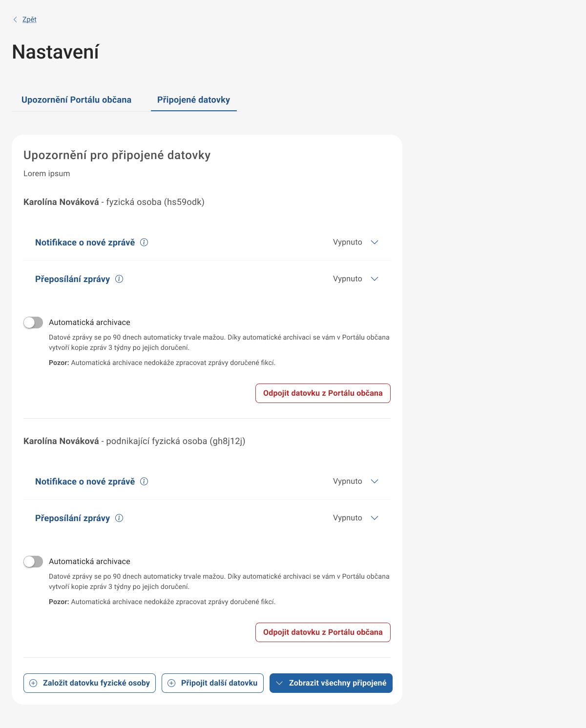Viewport: 586px width, 728px height.
Task: Click the back arrow icon beside Zpět
Action: click(x=15, y=20)
